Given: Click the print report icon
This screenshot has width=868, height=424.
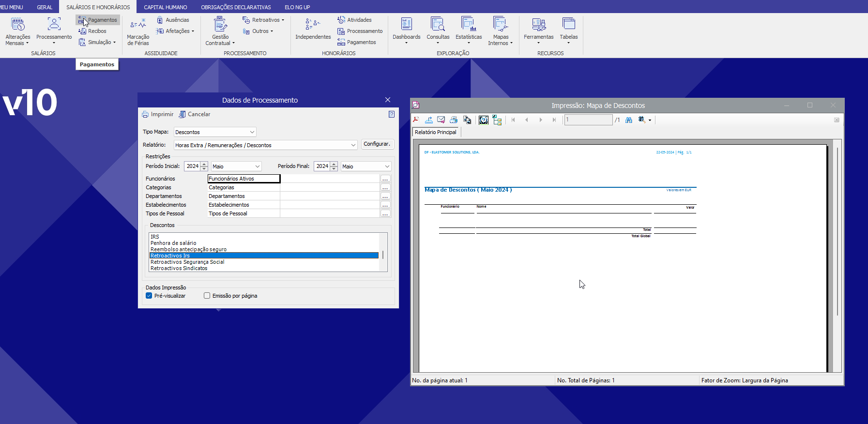Looking at the screenshot, I should (454, 120).
